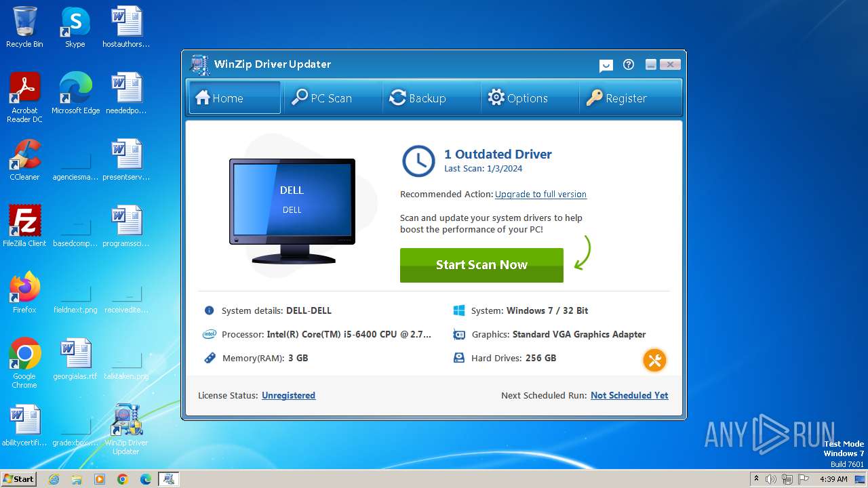The image size is (868, 488).
Task: Click the clock icon beside 1 Outdated Driver
Action: point(418,161)
